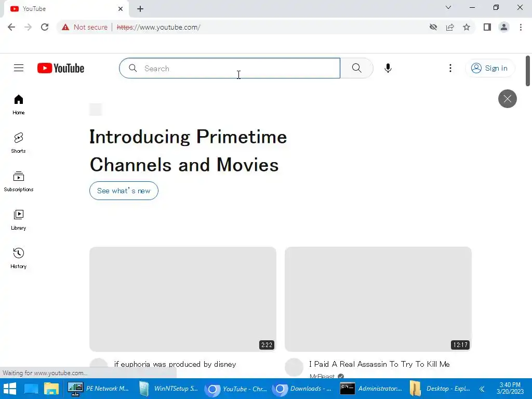This screenshot has width=532, height=399.
Task: Switch to PE Network Manager taskbar item
Action: click(98, 389)
